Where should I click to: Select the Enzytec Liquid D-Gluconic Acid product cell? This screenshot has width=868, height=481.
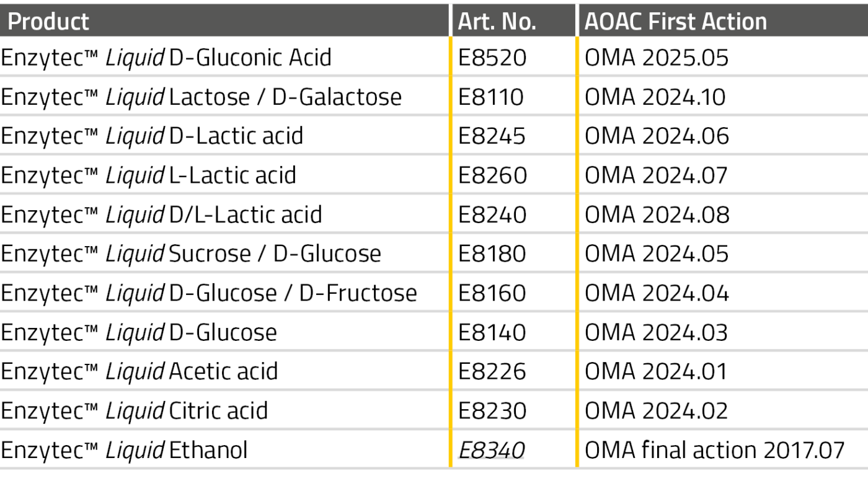click(x=166, y=58)
